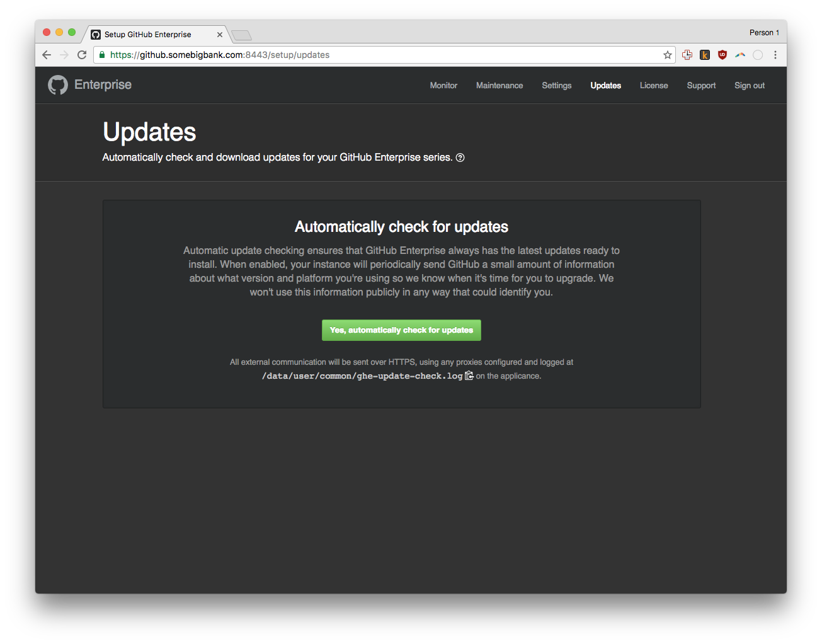Screen dimensions: 822x644
Task: Click the Automatically check for updates heading
Action: click(401, 227)
